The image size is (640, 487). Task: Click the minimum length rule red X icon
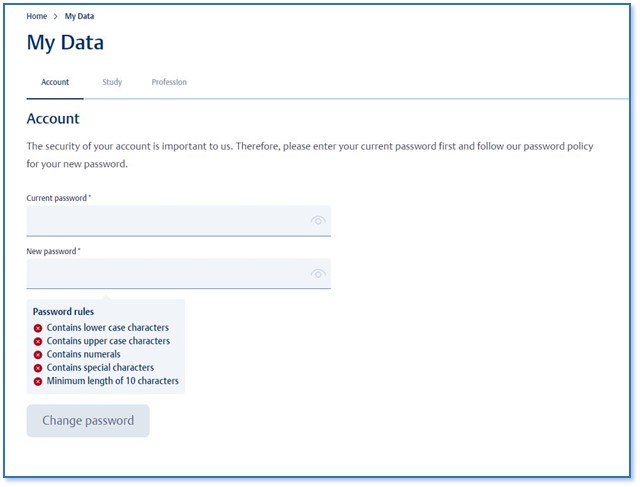pyautogui.click(x=38, y=382)
